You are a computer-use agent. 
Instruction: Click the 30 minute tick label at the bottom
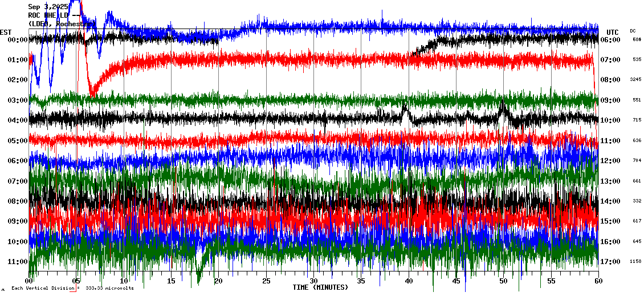pos(313,281)
